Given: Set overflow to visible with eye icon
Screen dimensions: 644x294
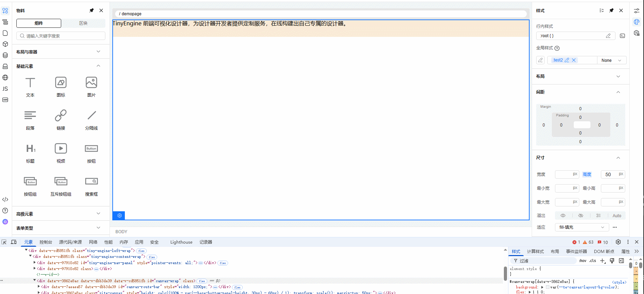Looking at the screenshot, I should point(563,215).
